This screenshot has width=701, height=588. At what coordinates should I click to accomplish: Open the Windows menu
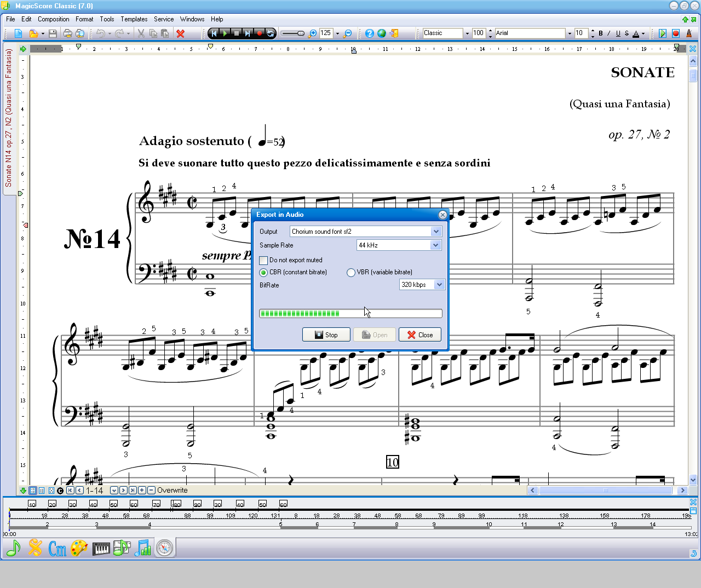[192, 19]
